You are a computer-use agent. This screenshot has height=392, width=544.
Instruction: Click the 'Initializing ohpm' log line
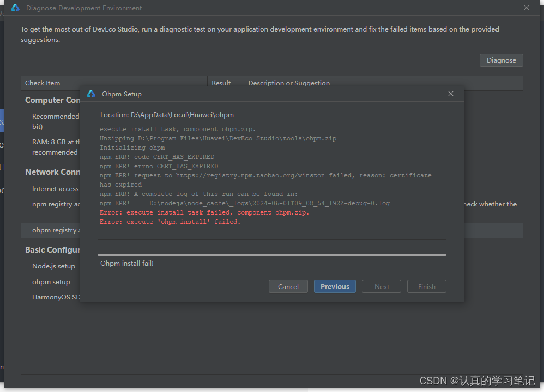(132, 148)
